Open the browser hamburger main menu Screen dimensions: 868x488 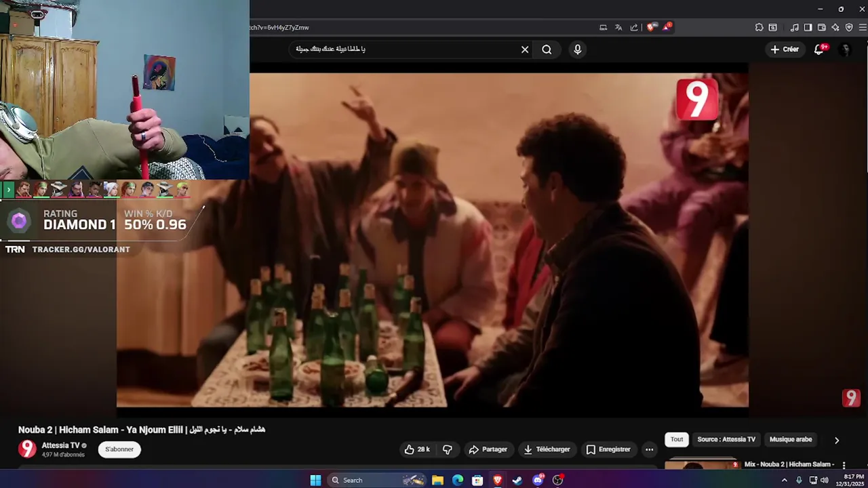tap(863, 28)
